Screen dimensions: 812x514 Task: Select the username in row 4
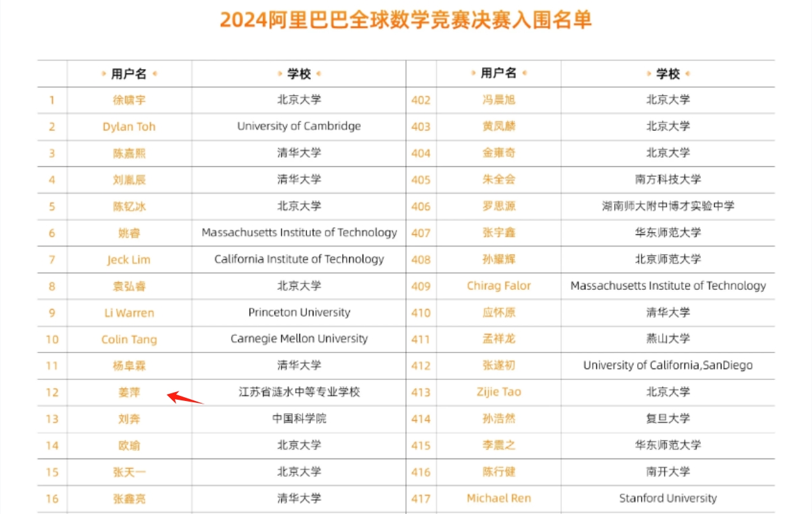tap(129, 179)
